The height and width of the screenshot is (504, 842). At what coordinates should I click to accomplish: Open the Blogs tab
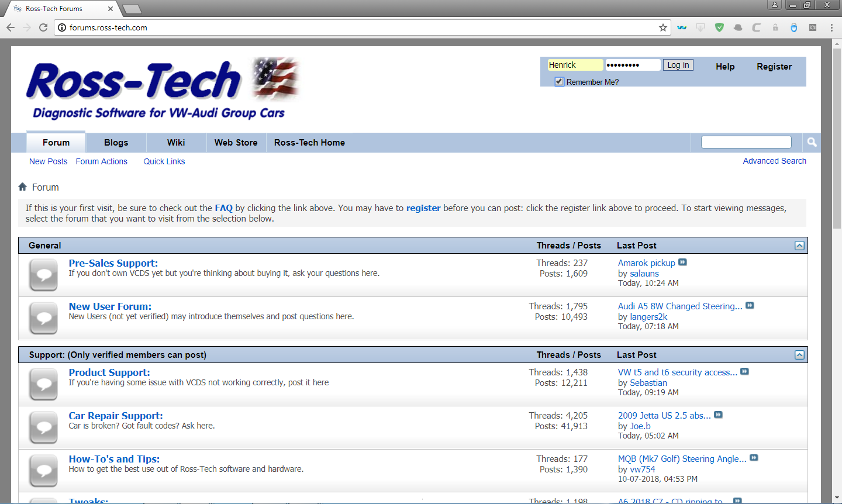point(116,143)
